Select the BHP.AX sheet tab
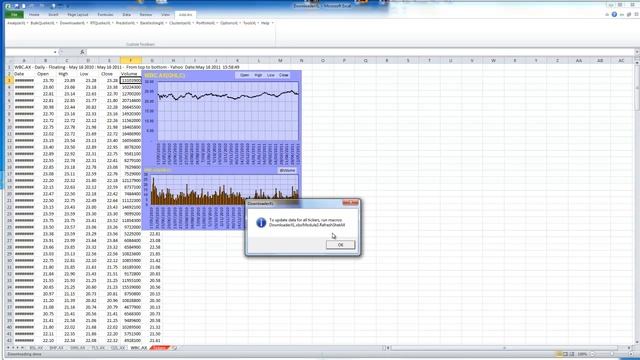This screenshot has height=360, width=640. coord(56,348)
